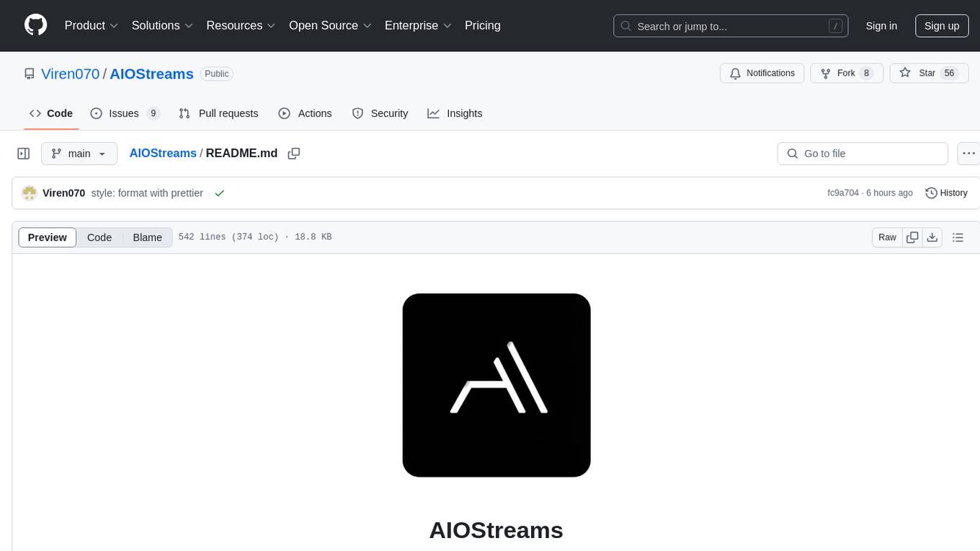Expand the Enterprise menu
Screen dimensions: 980x551
pyautogui.click(x=418, y=25)
